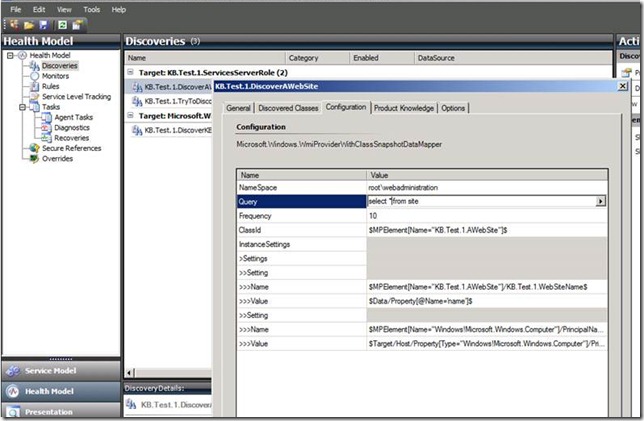644x421 pixels.
Task: Click the KB.Test.1.DiscoverAWebSite row icon
Action: tap(137, 87)
